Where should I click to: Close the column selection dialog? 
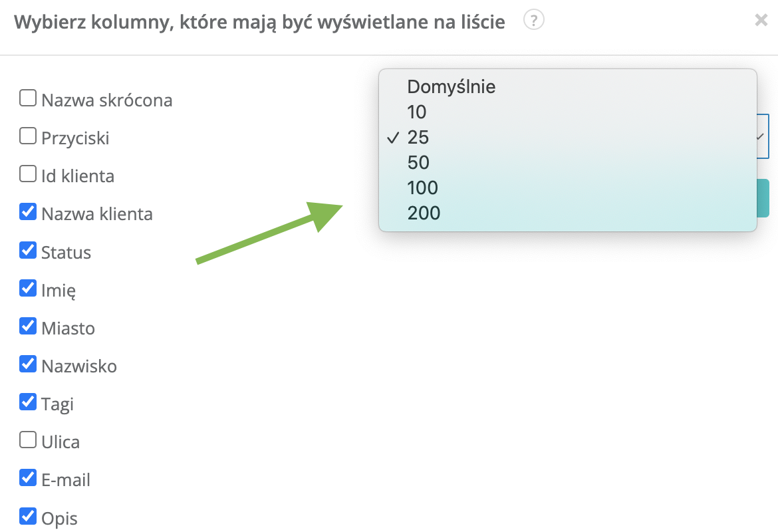click(761, 21)
